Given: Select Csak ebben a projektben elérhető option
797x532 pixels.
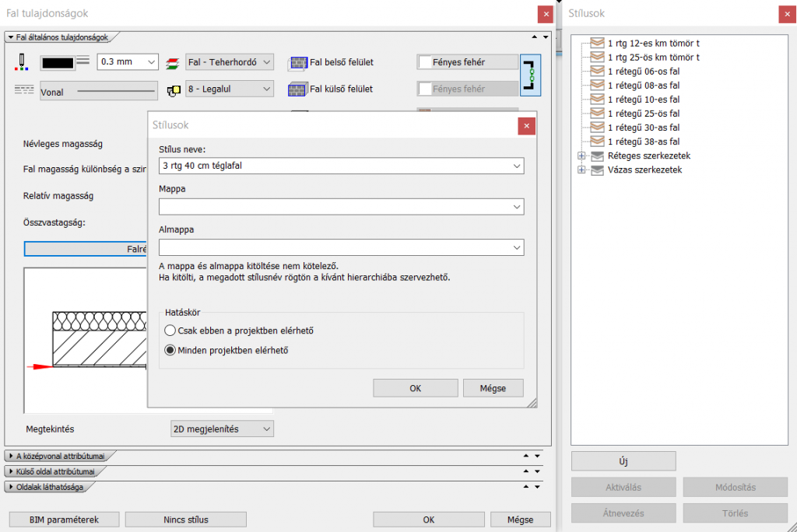Looking at the screenshot, I should (x=170, y=331).
